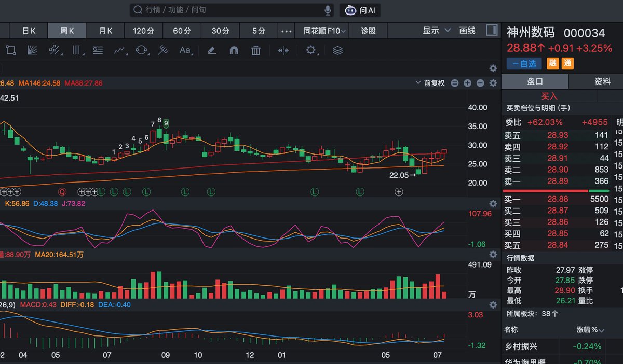Open the 资料 info tab
The width and height of the screenshot is (623, 364).
[602, 81]
